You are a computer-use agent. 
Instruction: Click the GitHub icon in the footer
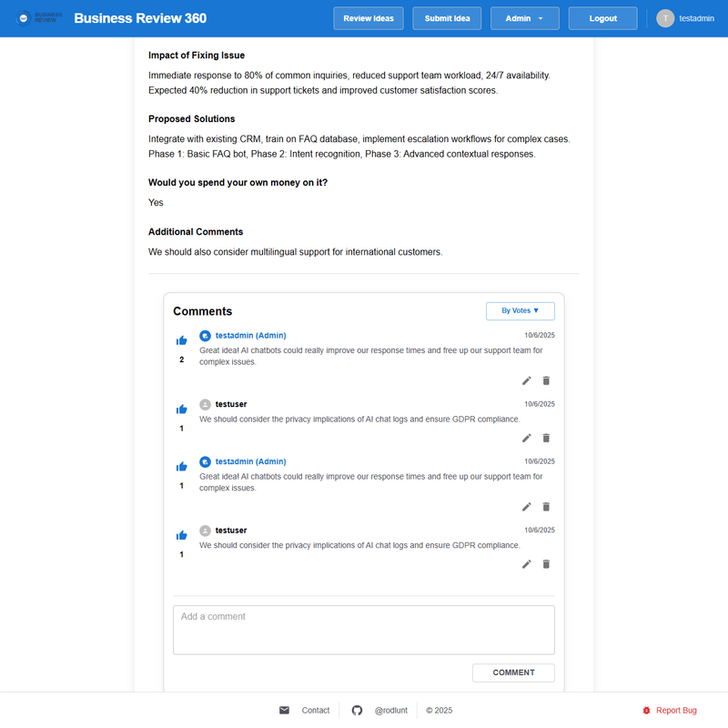coord(356,710)
